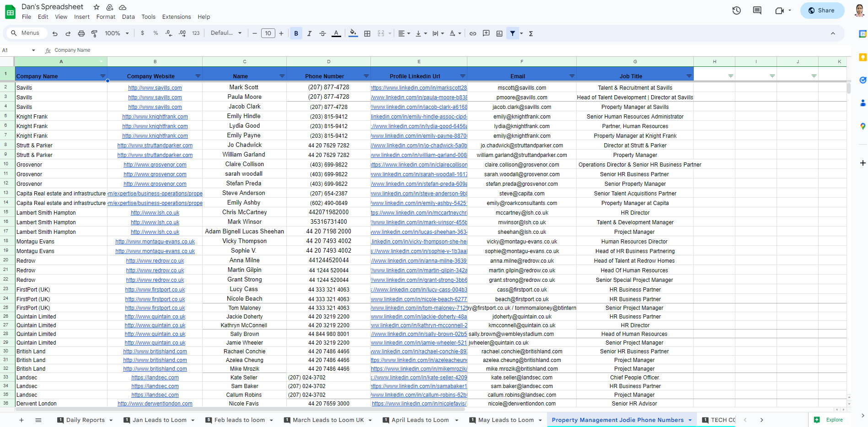Open the Company Website column filter
The width and height of the screenshot is (868, 427).
[198, 76]
